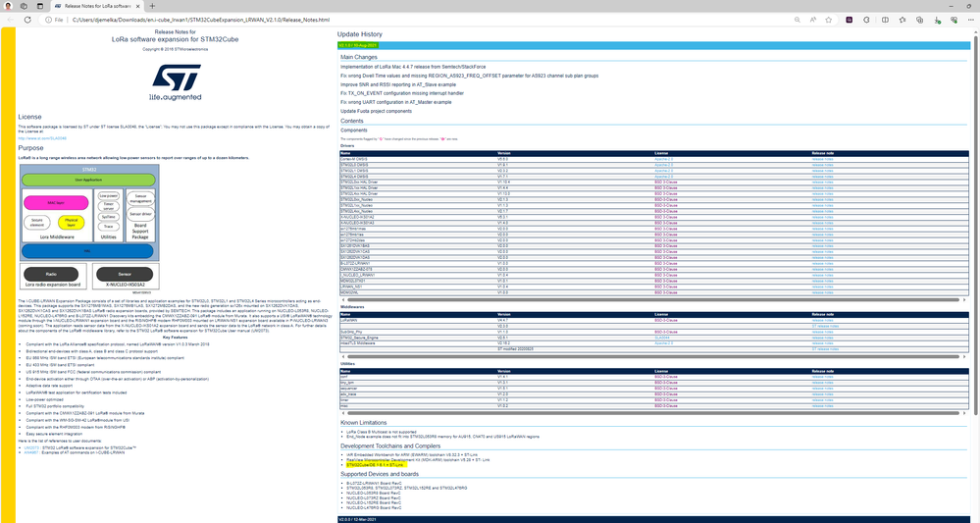The image size is (980, 523).
Task: Open SLA0044 license for STM32_Secure_Engine
Action: [662, 339]
